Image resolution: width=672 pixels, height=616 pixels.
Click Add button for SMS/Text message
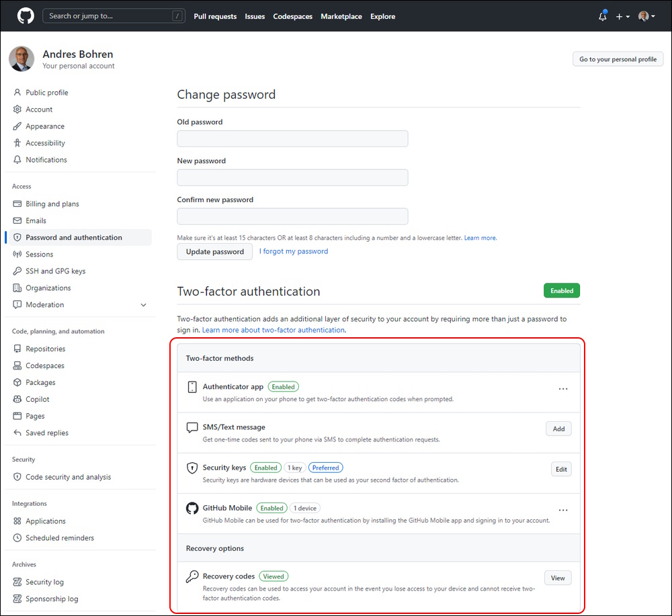click(558, 429)
